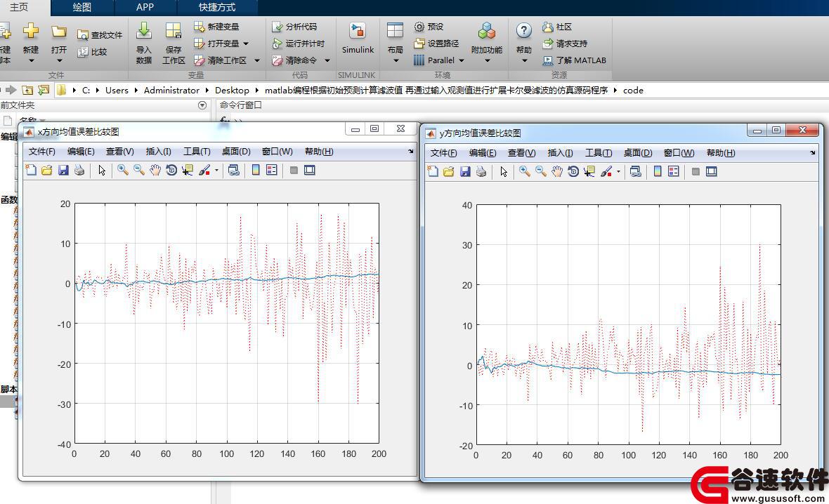
Task: Toggle Pan hand tool in y方向 figure
Action: tap(556, 171)
